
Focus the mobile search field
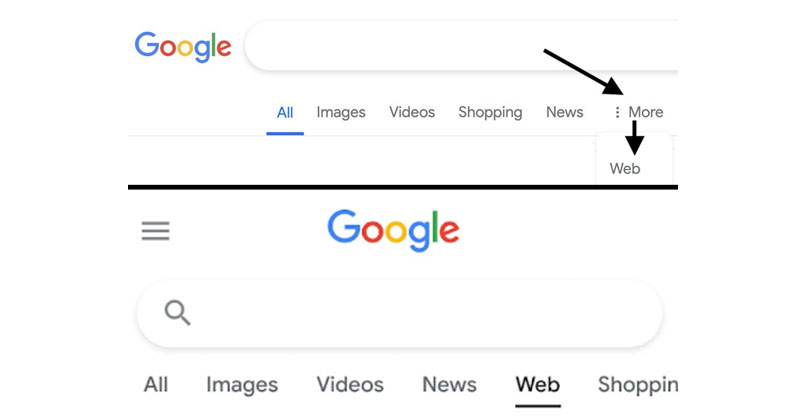[x=420, y=313]
